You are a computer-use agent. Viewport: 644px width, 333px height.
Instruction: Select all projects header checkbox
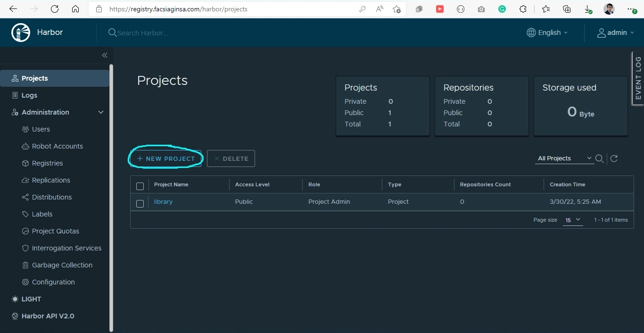pos(140,186)
